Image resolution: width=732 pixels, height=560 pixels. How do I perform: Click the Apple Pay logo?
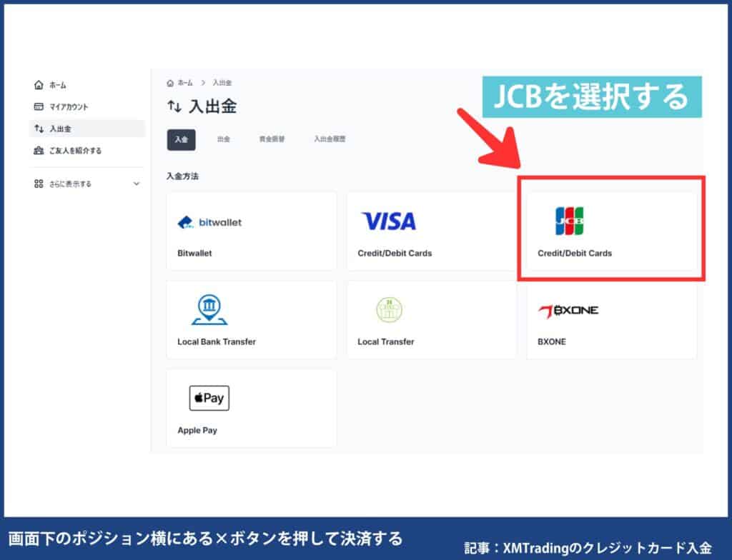coord(209,398)
